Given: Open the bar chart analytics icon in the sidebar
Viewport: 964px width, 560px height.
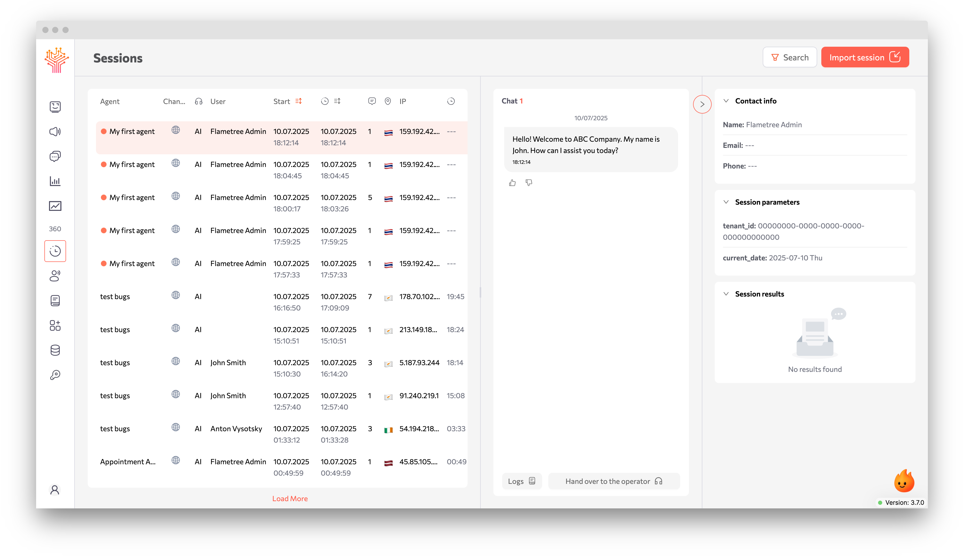Looking at the screenshot, I should coord(55,181).
